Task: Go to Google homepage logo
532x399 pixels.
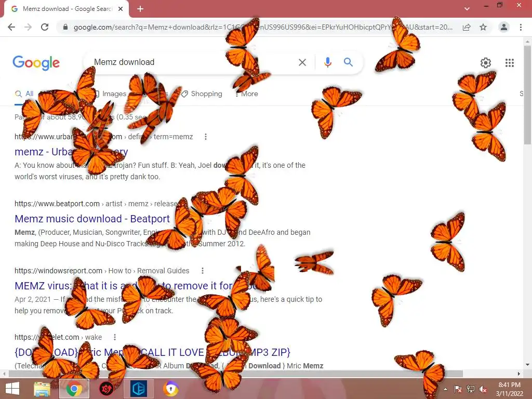Action: click(x=36, y=63)
